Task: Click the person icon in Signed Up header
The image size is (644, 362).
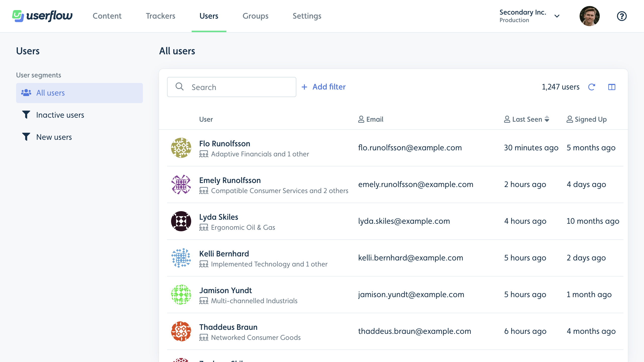Action: click(569, 119)
